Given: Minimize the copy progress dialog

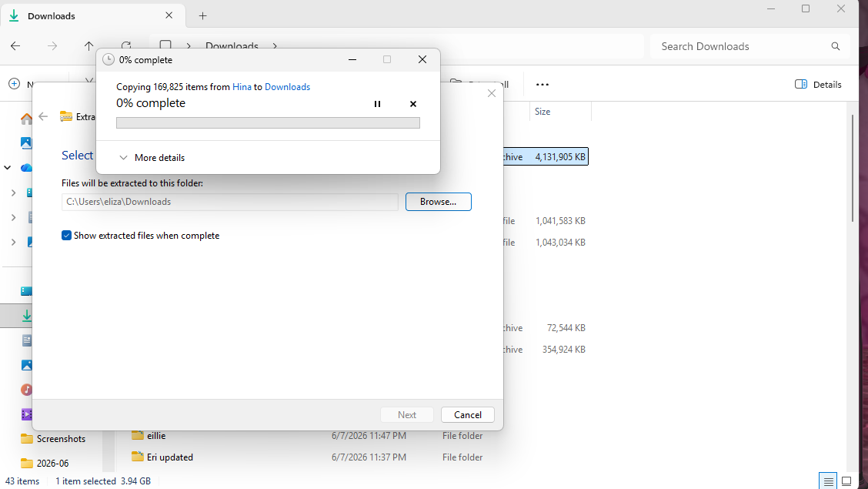Looking at the screenshot, I should (352, 59).
